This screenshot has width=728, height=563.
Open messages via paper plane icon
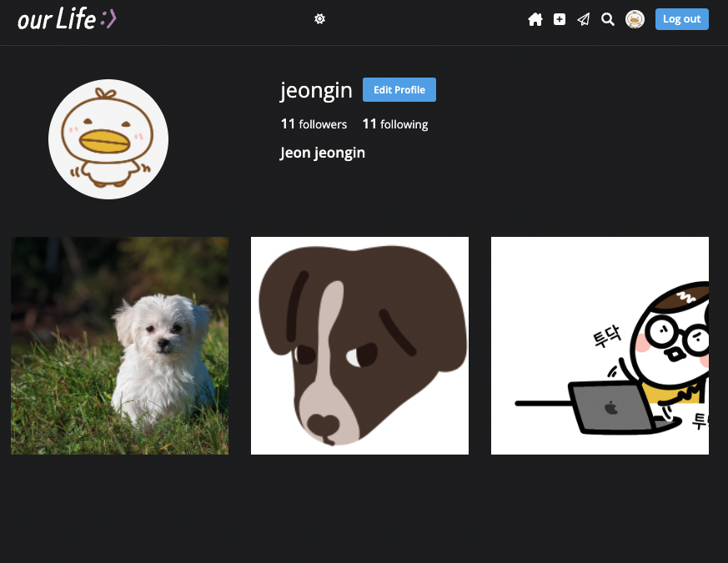(584, 19)
